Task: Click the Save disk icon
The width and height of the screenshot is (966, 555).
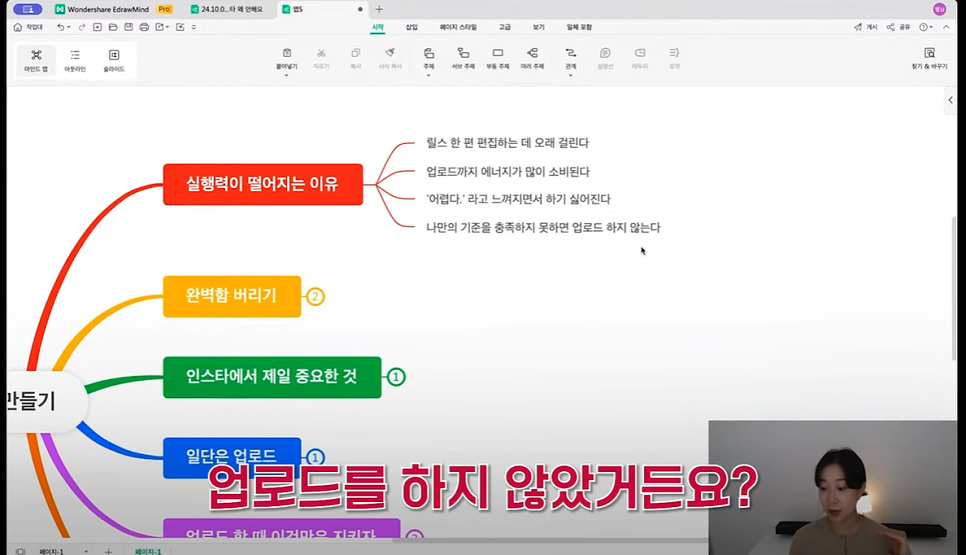Action: pyautogui.click(x=128, y=27)
